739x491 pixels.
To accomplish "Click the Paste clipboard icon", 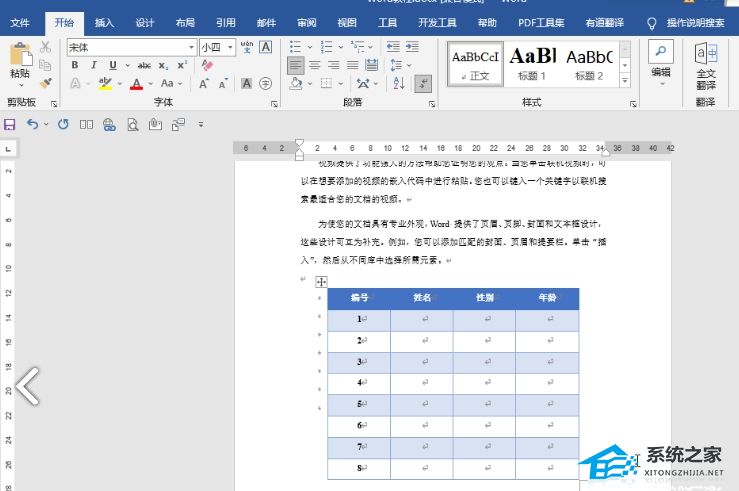I will [x=20, y=55].
